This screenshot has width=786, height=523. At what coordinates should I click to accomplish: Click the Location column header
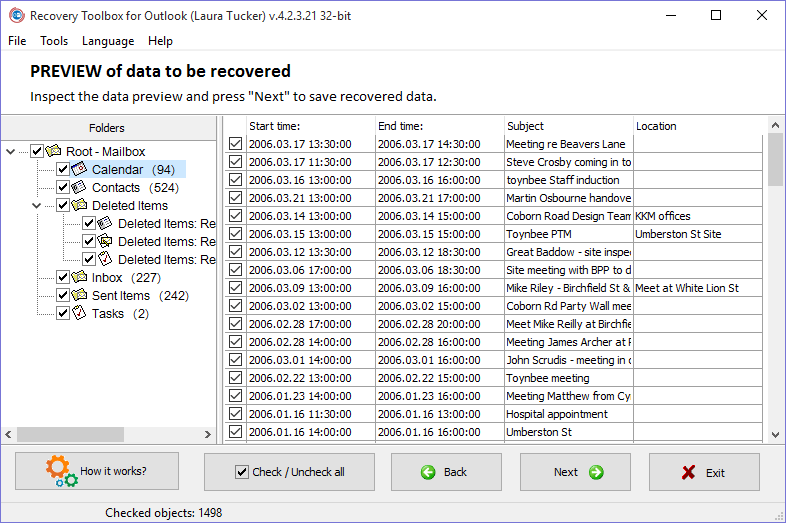(x=698, y=126)
